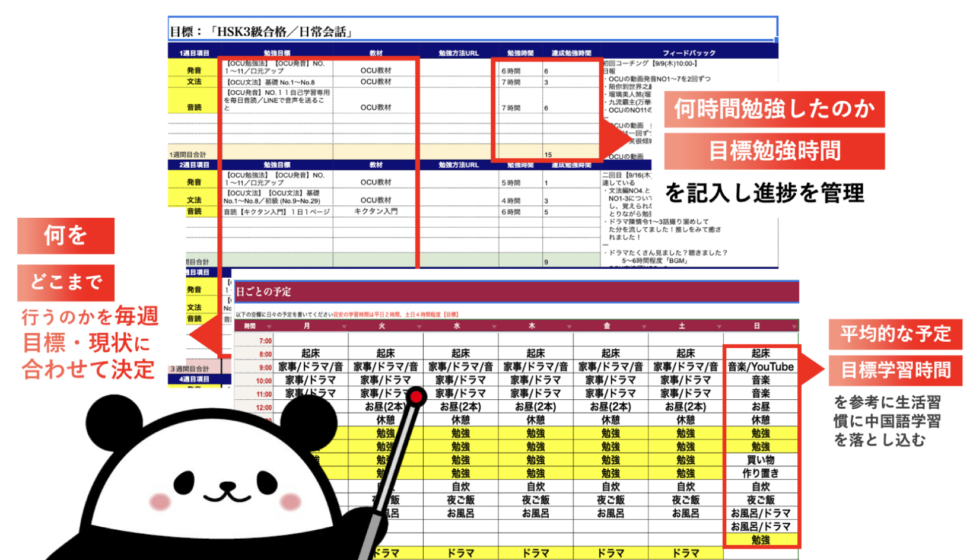This screenshot has height=560, width=973.
Task: Open the filter arrow on the 月 column
Action: (344, 326)
